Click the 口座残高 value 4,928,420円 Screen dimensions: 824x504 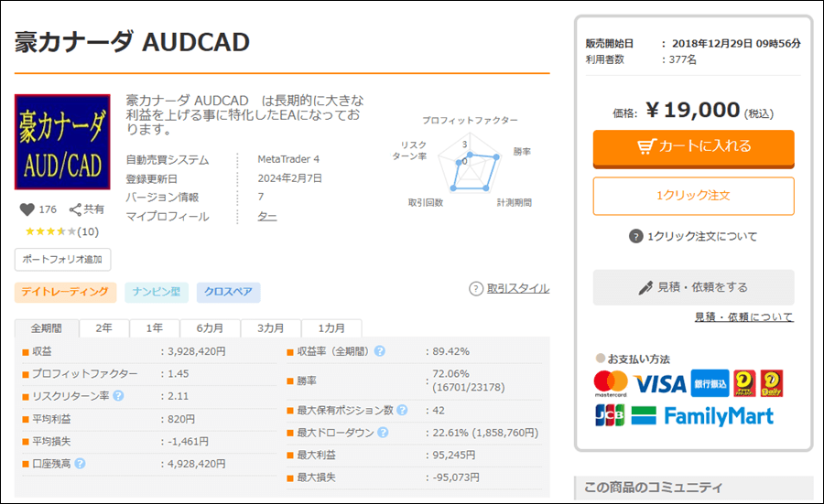197,464
